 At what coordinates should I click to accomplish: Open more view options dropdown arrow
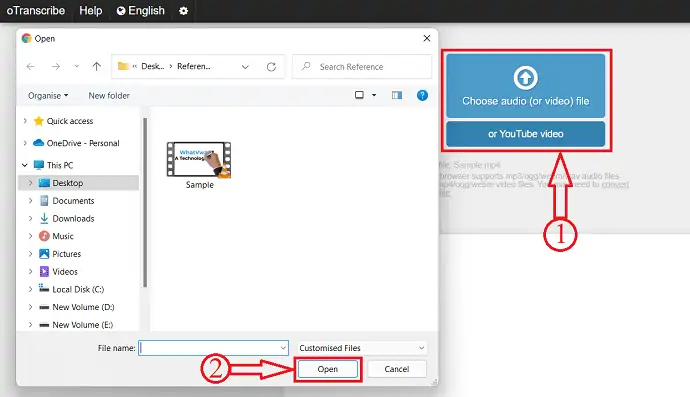coord(374,95)
